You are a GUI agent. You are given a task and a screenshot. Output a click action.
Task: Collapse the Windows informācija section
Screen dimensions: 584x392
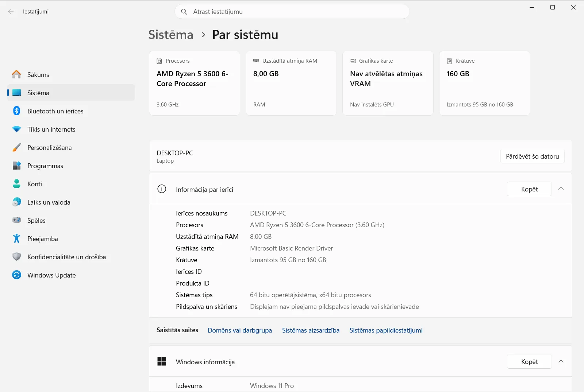561,361
